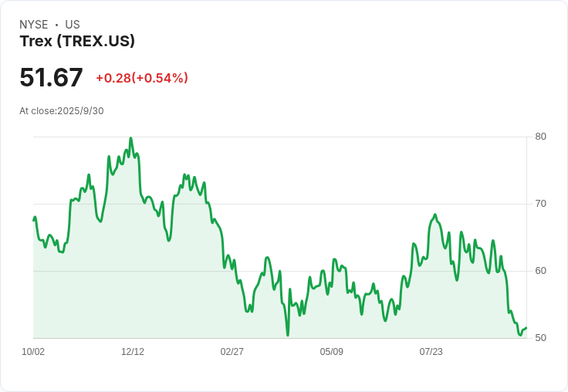Click the 05/09 date axis label
The width and height of the screenshot is (568, 392).
(x=331, y=352)
